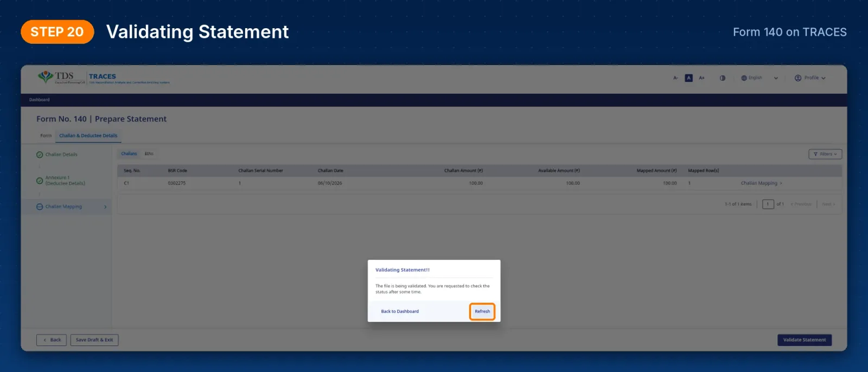Switch to the Challans sub-tab
The image size is (868, 372).
129,154
